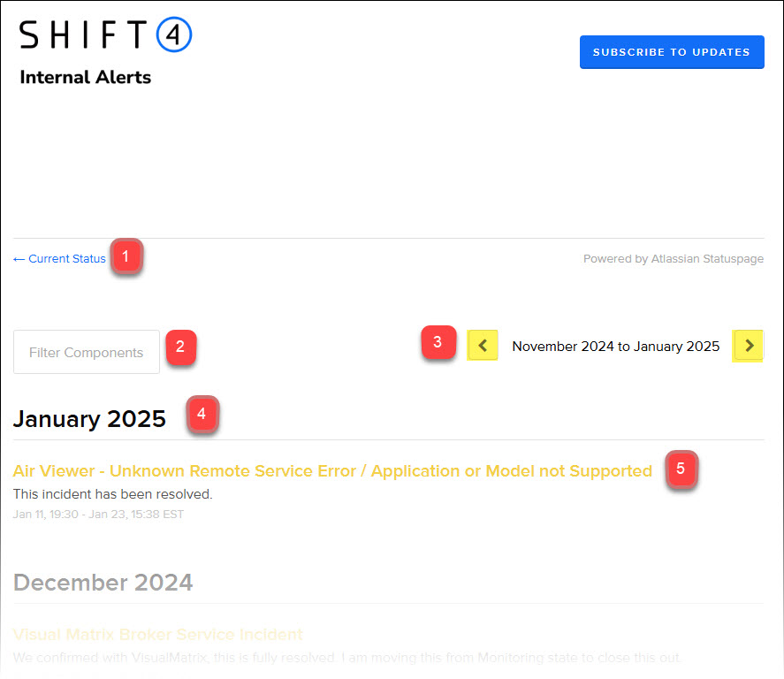Click the Filter Components field

[x=87, y=352]
